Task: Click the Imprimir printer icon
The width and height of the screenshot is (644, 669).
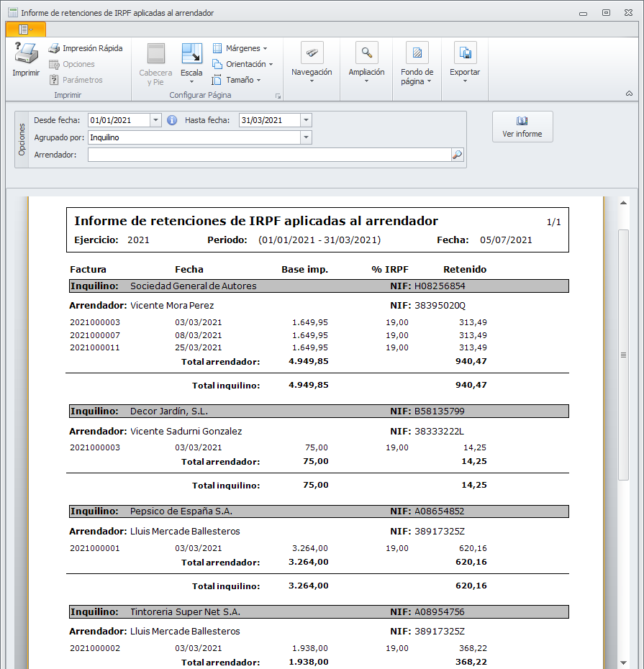Action: pyautogui.click(x=26, y=55)
